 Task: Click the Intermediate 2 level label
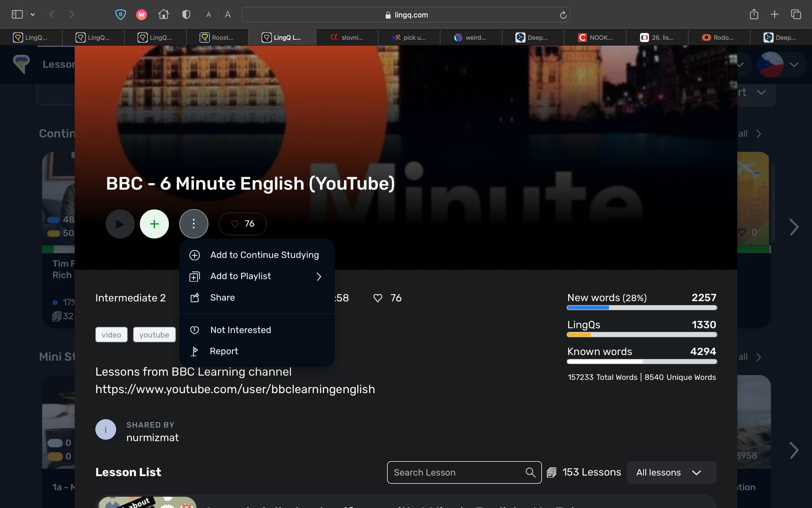(130, 298)
